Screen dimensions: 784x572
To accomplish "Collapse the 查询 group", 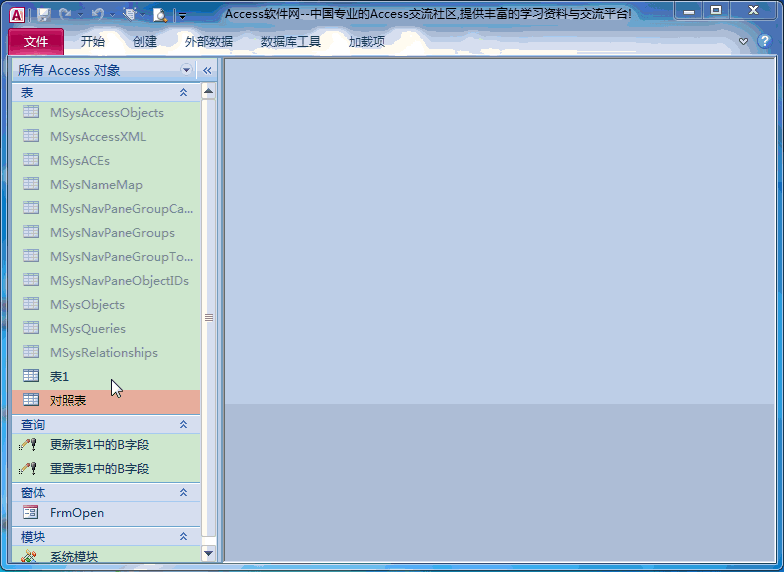I will [184, 424].
